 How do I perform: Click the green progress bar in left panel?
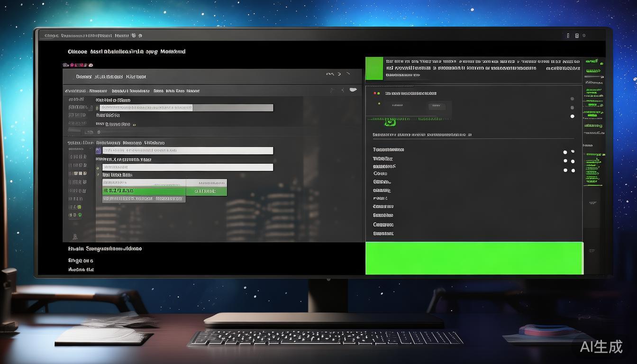[x=144, y=191]
